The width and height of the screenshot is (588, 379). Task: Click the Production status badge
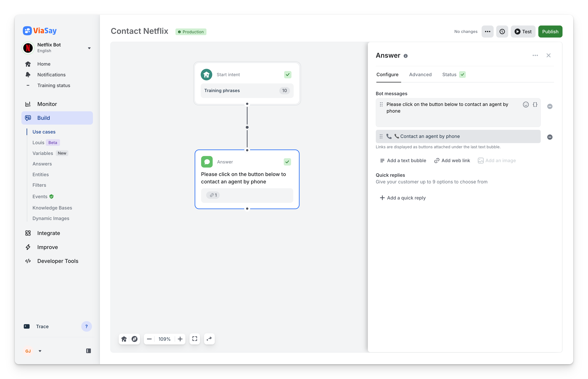pyautogui.click(x=191, y=32)
